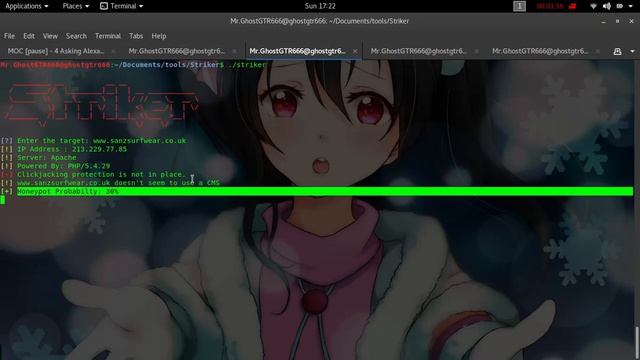Open the Applications menu in top bar

27,6
